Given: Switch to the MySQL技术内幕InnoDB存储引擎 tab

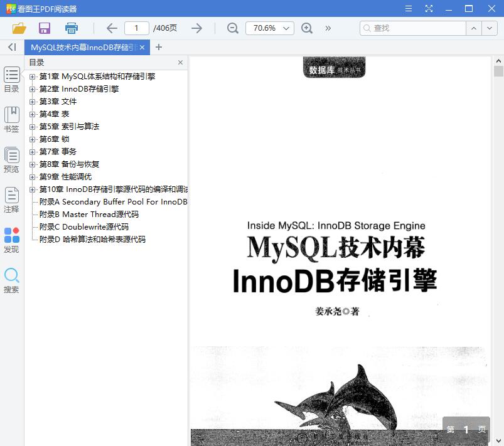Looking at the screenshot, I should click(83, 48).
